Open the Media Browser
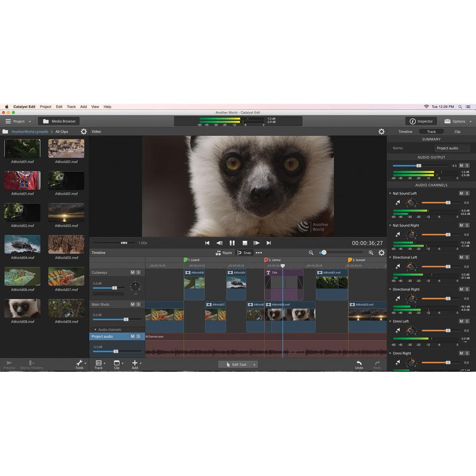This screenshot has height=476, width=476. [x=58, y=121]
